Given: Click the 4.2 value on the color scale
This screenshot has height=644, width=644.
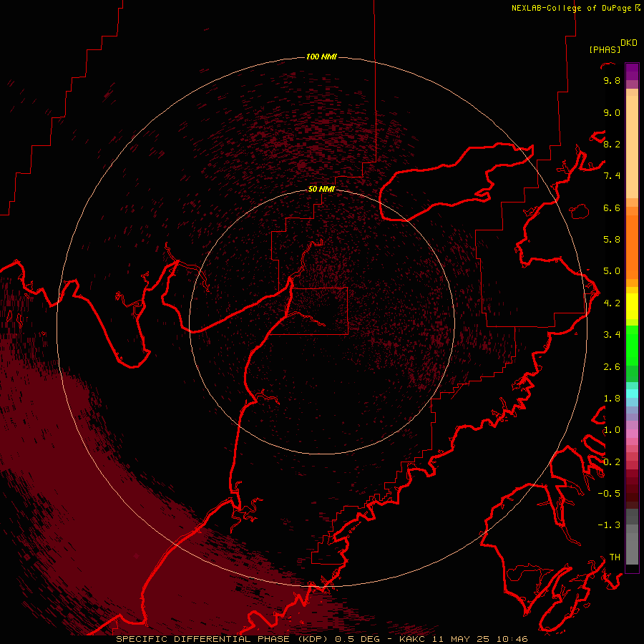Looking at the screenshot, I should [612, 303].
